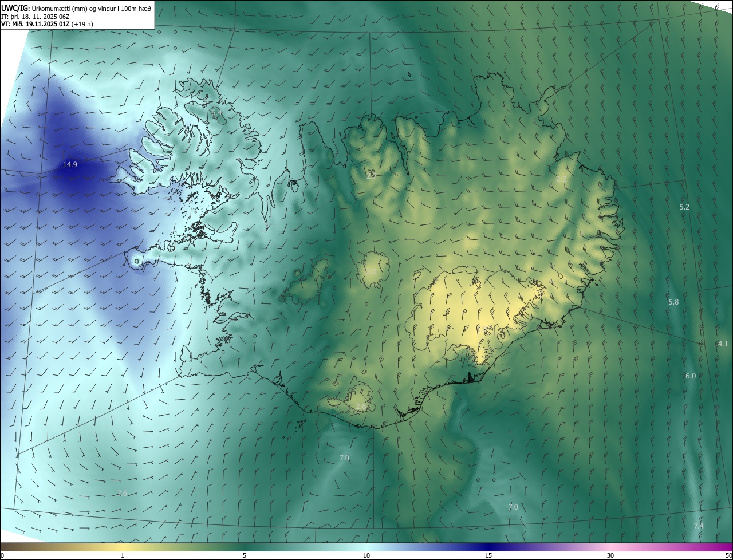Viewport: 733px width, 560px height.
Task: Click the 6.4 value over the Westfjords
Action: [217, 113]
